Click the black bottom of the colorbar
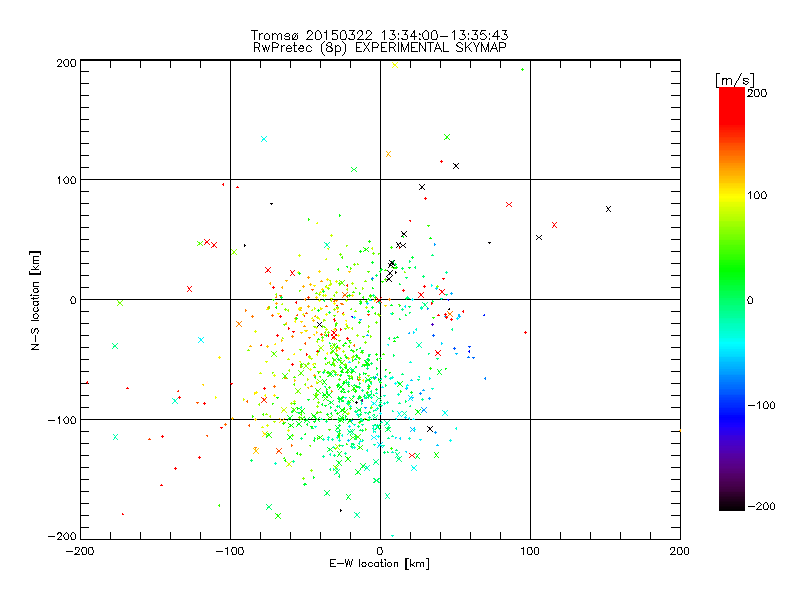Viewport: 800px width, 600px height. coord(732,504)
